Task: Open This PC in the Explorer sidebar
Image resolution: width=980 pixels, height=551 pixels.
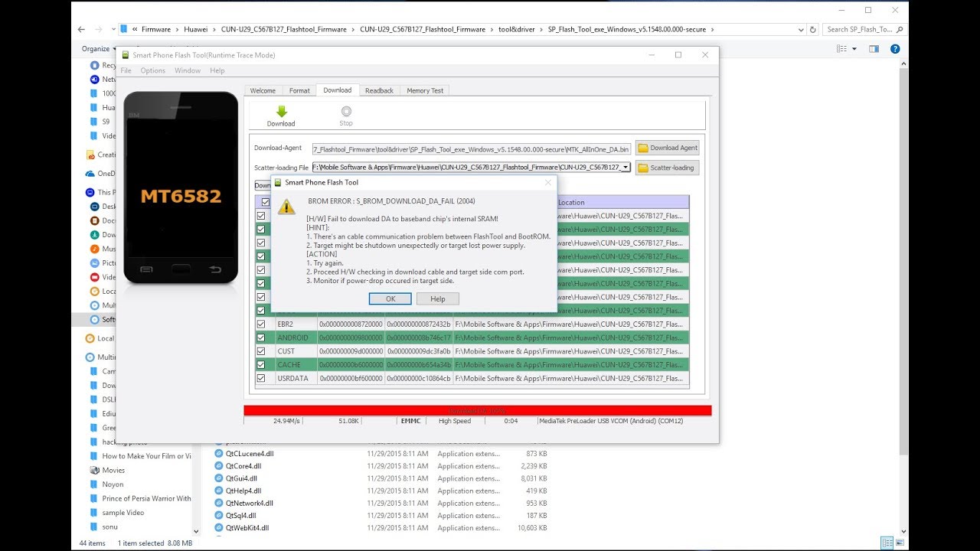Action: coord(100,192)
